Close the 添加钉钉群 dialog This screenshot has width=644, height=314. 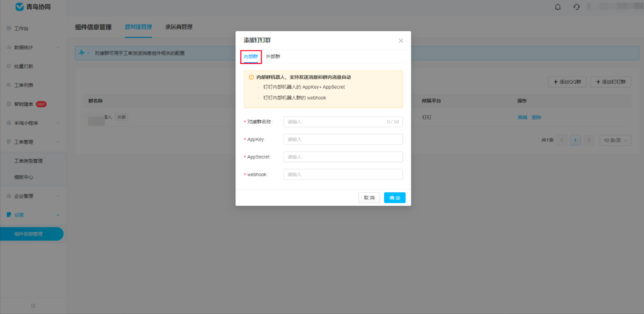click(x=401, y=41)
